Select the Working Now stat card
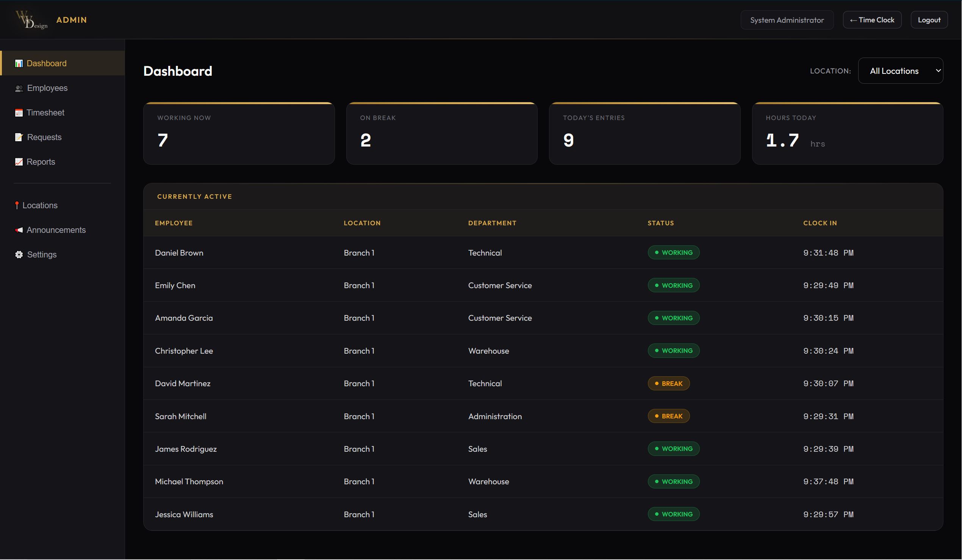This screenshot has width=962, height=560. 239,133
